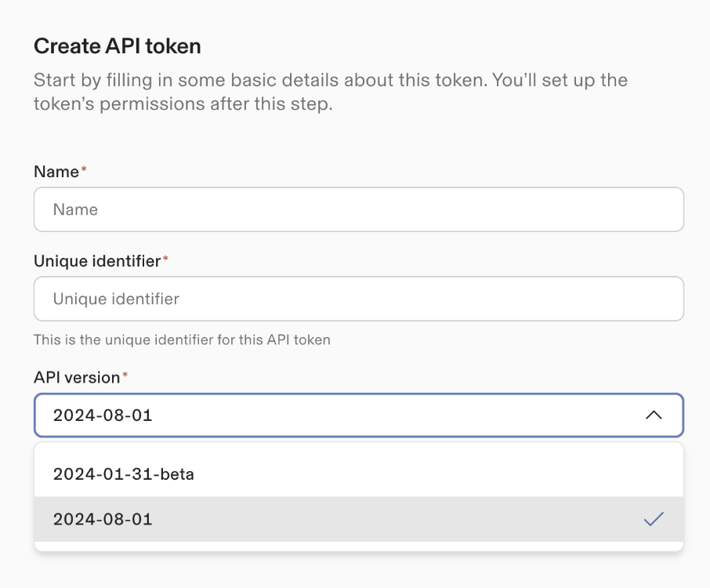
Task: Click the token setup description text
Action: coord(330,89)
